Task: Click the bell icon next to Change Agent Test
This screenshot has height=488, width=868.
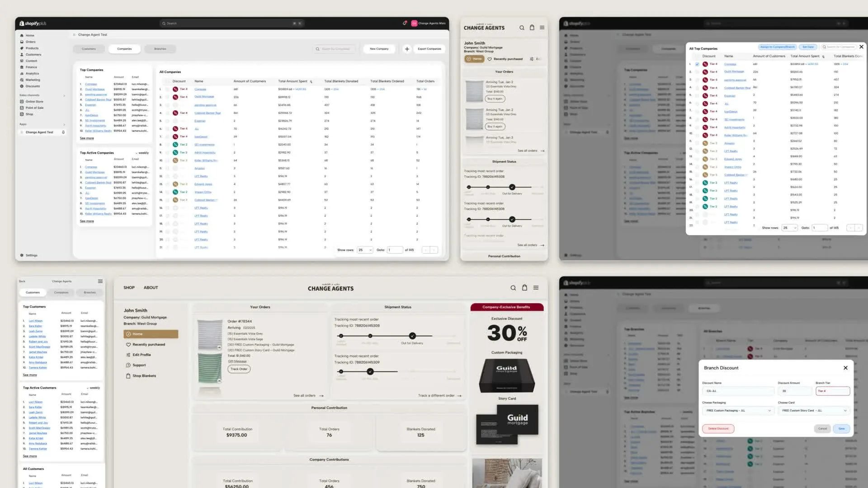Action: tap(63, 132)
